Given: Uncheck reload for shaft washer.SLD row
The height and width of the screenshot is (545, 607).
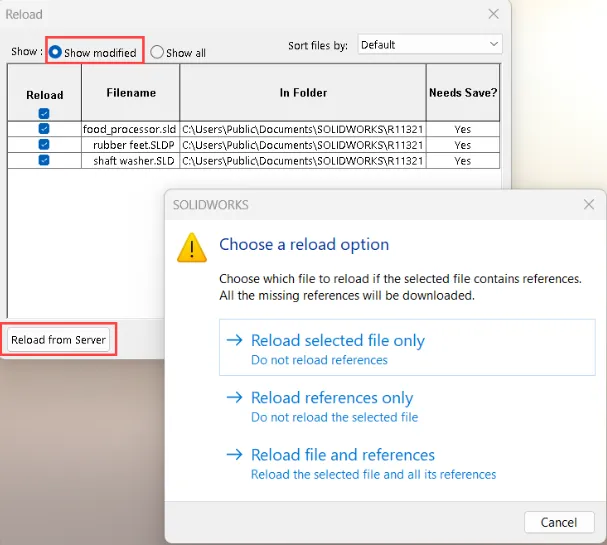Looking at the screenshot, I should [44, 160].
